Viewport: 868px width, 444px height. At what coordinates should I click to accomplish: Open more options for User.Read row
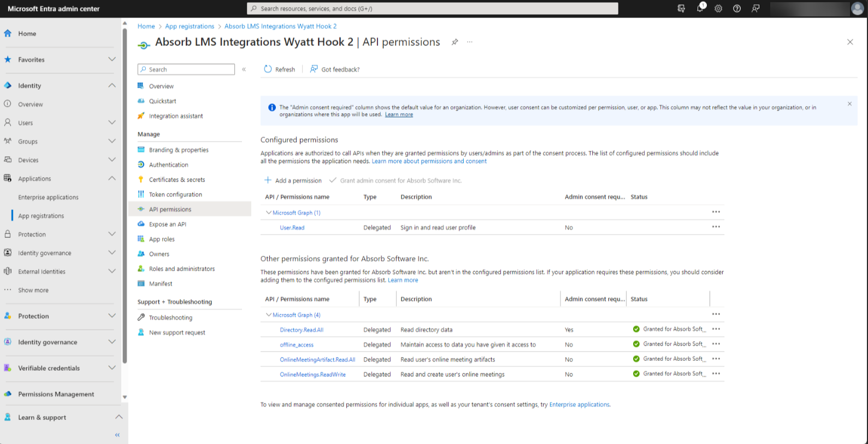point(716,227)
